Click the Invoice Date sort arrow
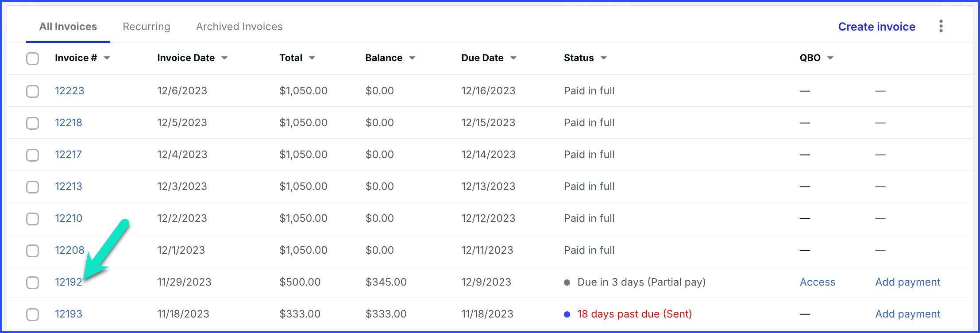The width and height of the screenshot is (980, 333). pyautogui.click(x=224, y=58)
